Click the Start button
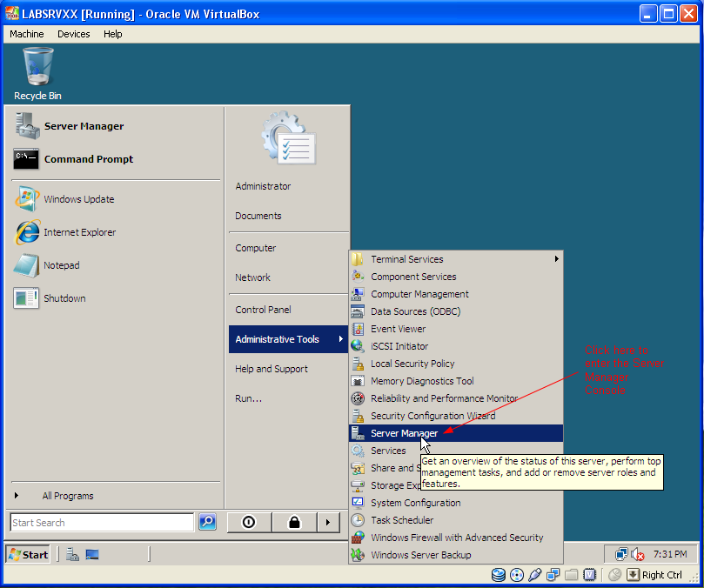Viewport: 704px width, 588px height. (x=29, y=555)
